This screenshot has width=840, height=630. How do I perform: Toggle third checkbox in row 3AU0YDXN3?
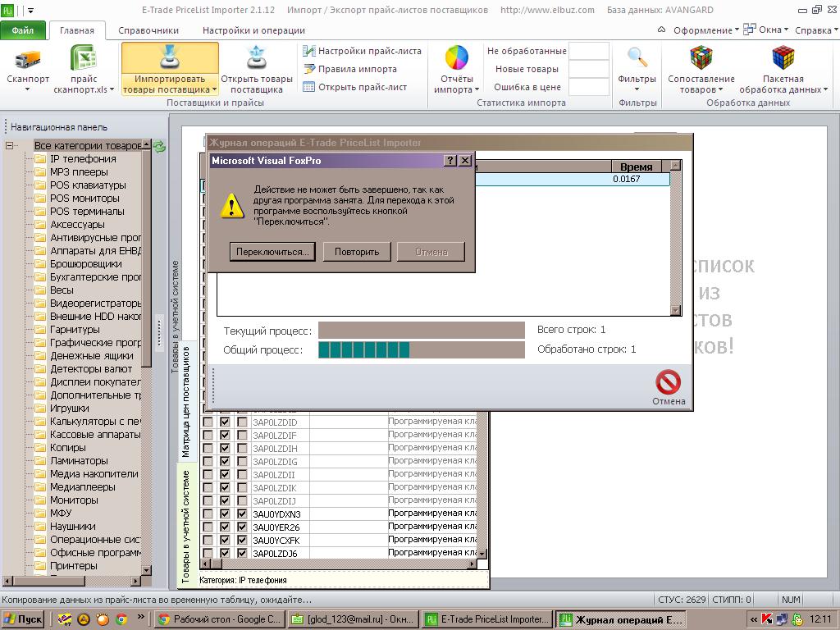pos(242,514)
